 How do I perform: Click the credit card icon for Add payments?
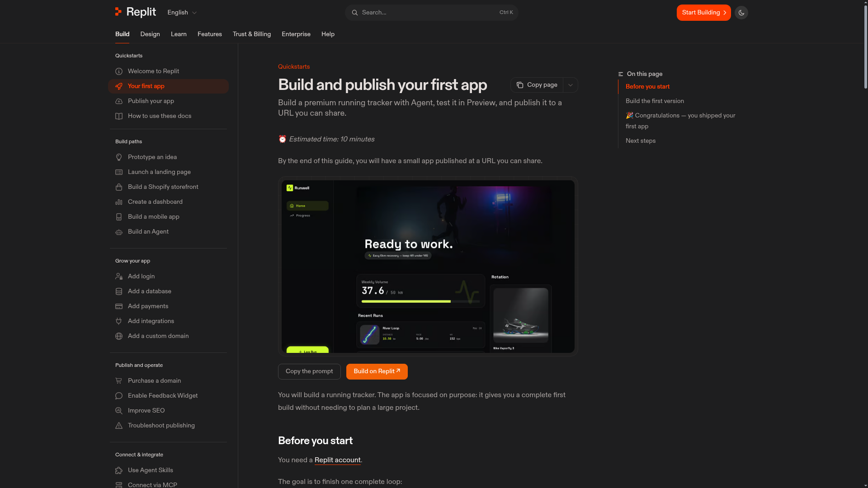click(119, 306)
